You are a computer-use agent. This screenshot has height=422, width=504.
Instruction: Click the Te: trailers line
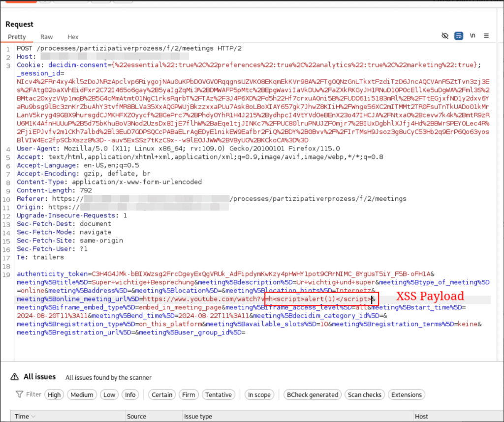point(40,257)
